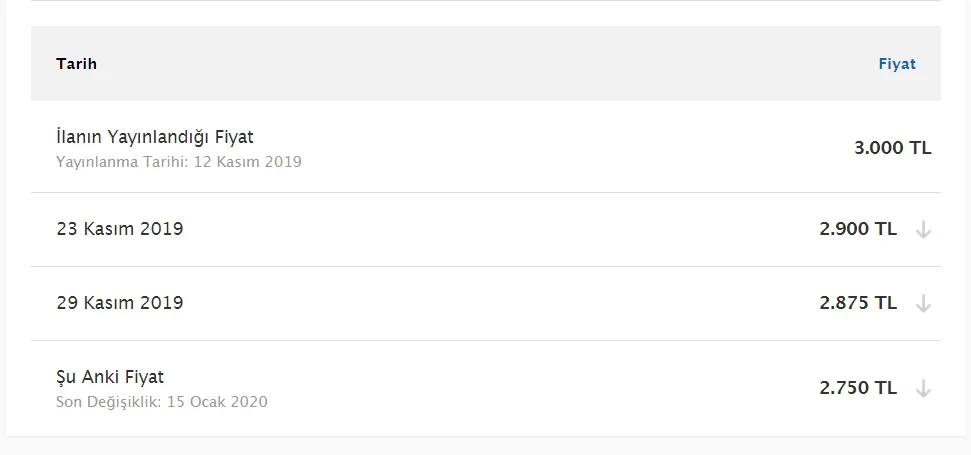Select the Şu Anki Fiyat label
Viewport: 971px width, 455px height.
coord(110,377)
